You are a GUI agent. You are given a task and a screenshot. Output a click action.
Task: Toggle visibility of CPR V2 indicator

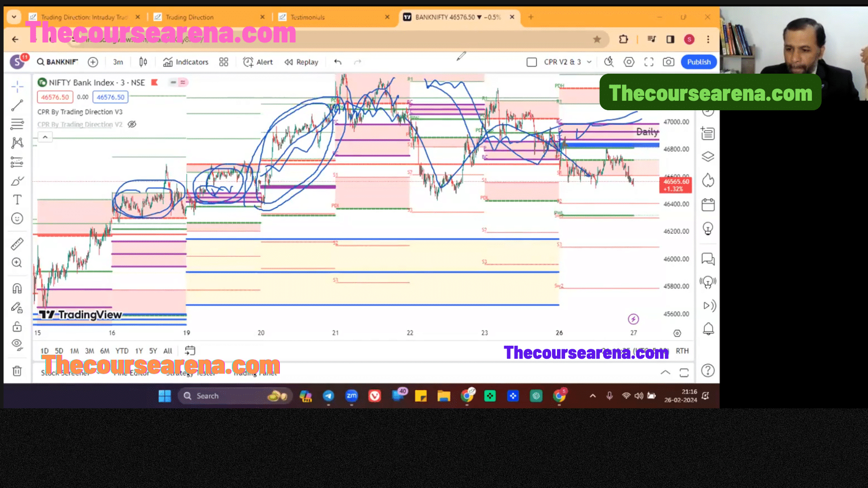[132, 124]
